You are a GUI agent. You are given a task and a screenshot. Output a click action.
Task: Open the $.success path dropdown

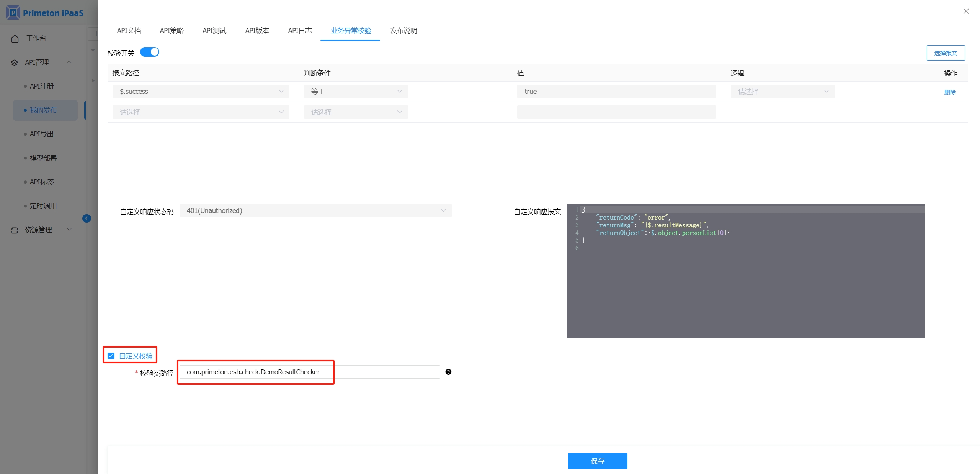201,92
